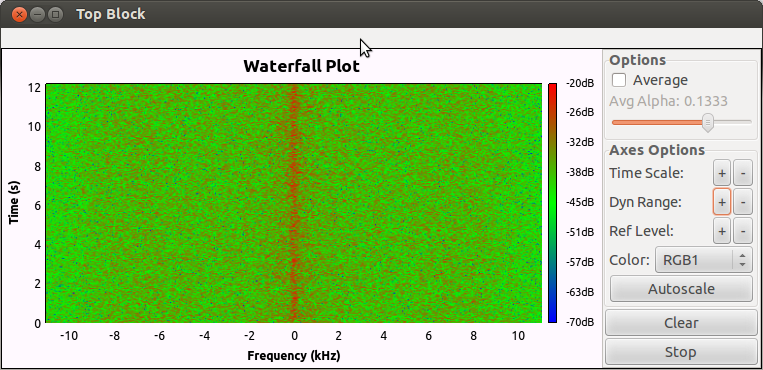Maximize the Top Block window
This screenshot has height=370, width=763.
pyautogui.click(x=56, y=14)
